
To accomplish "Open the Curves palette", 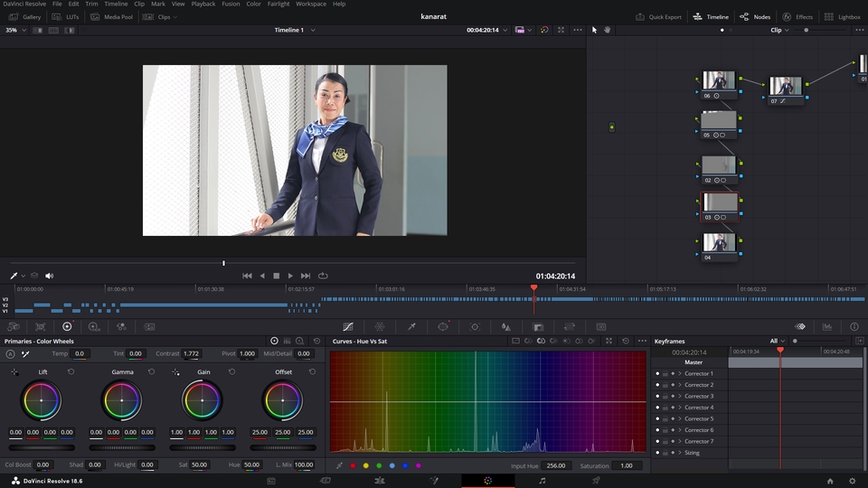I will [348, 326].
